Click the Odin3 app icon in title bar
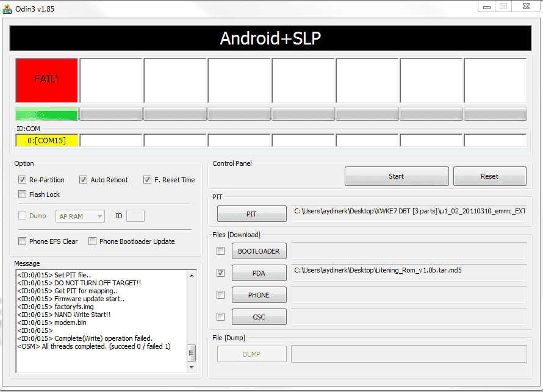 [x=7, y=9]
